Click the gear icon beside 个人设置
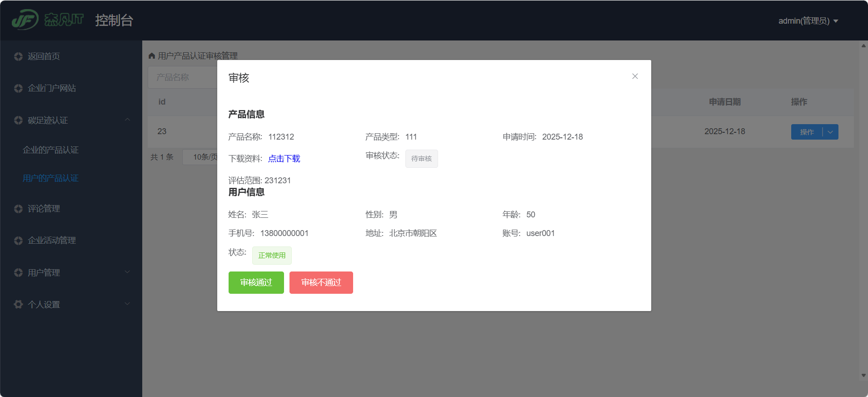868x397 pixels. (x=18, y=304)
